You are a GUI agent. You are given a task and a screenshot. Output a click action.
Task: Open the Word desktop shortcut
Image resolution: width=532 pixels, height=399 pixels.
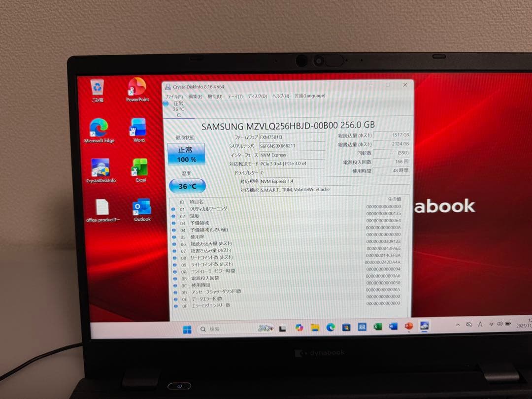pyautogui.click(x=139, y=130)
